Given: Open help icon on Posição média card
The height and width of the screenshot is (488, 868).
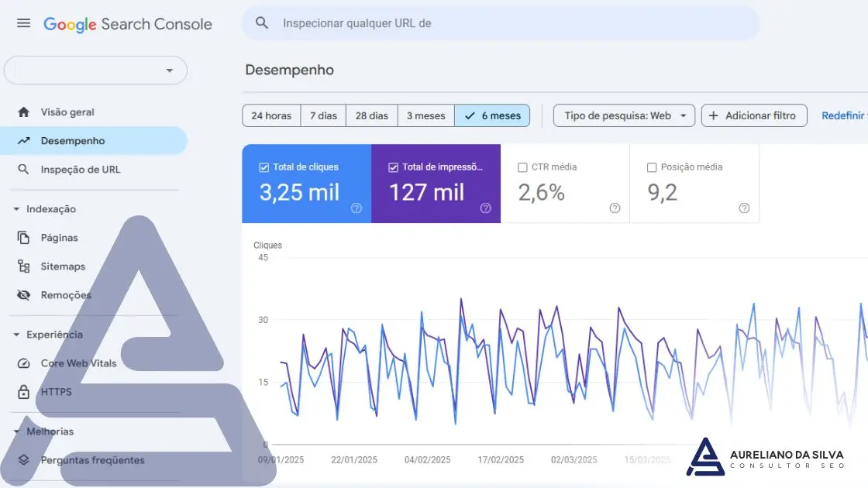Looking at the screenshot, I should click(745, 208).
